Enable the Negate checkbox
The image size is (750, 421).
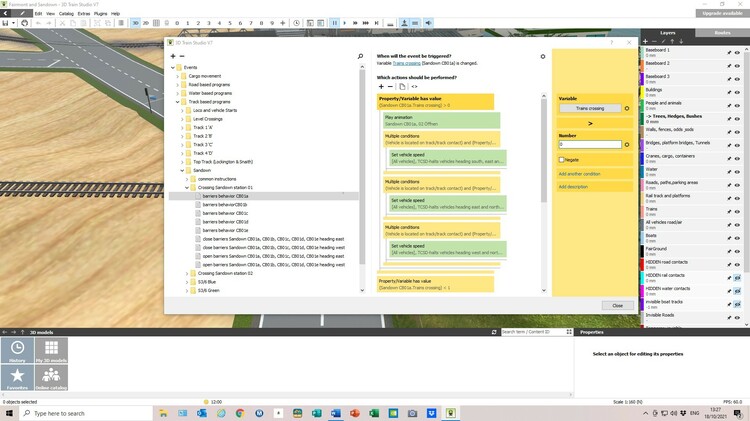pos(562,160)
